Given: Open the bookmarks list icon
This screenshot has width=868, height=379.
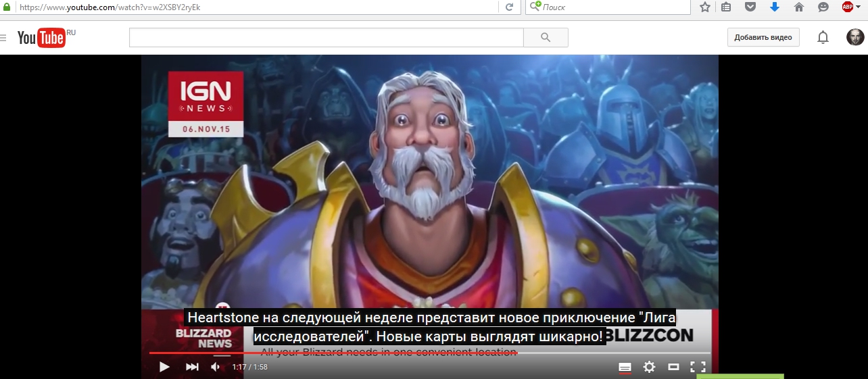Looking at the screenshot, I should 727,7.
